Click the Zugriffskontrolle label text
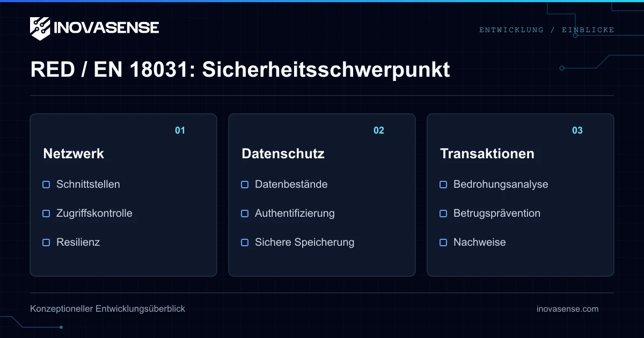The image size is (644, 338). click(x=94, y=213)
